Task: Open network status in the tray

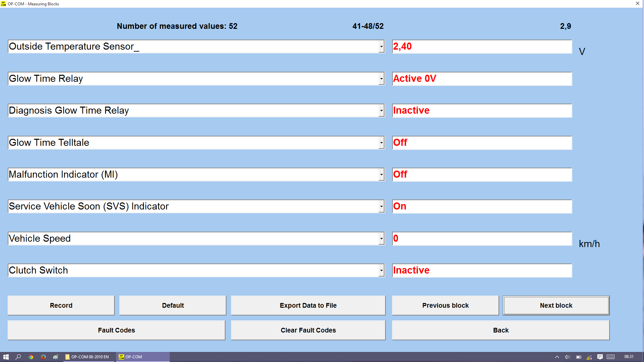Action: click(x=589, y=357)
